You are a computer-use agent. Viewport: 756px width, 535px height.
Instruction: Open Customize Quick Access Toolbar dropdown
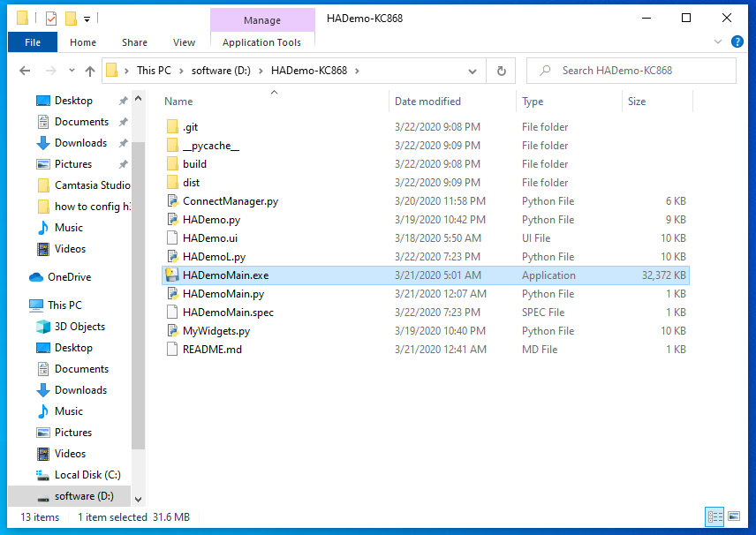click(x=87, y=19)
